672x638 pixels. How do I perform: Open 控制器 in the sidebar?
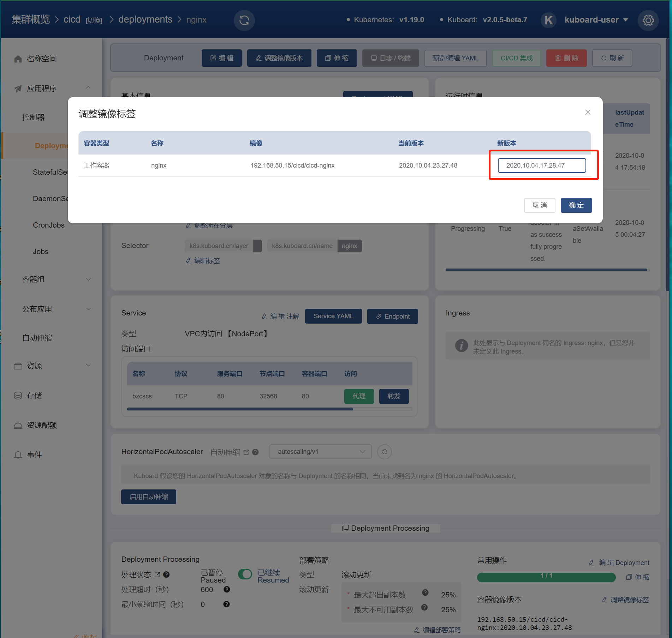(x=34, y=118)
